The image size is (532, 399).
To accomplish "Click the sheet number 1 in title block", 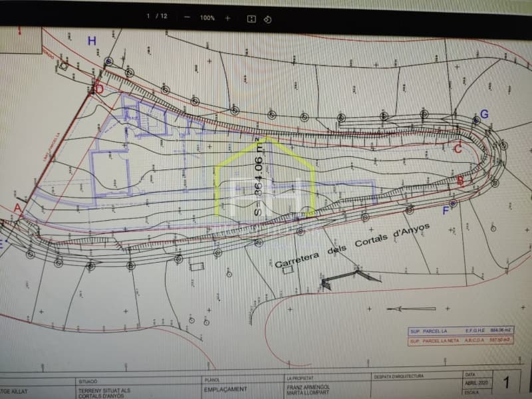I will point(507,382).
